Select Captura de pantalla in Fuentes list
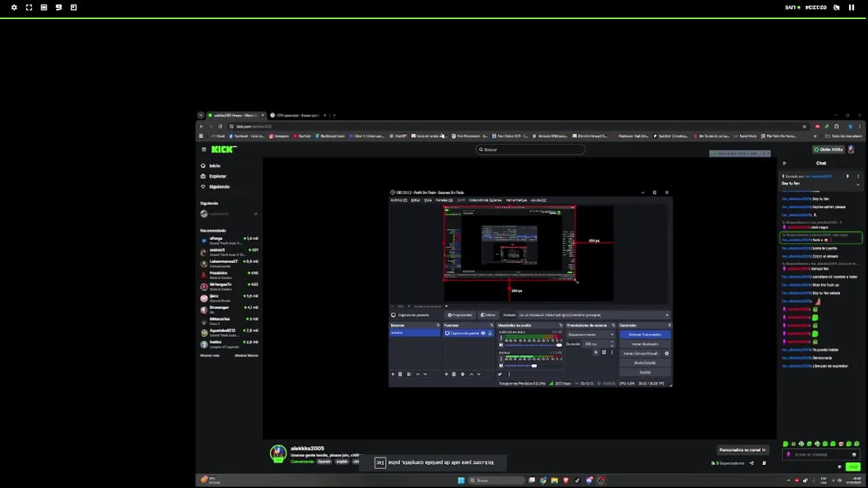Screen dimensions: 868x488 (469, 333)
